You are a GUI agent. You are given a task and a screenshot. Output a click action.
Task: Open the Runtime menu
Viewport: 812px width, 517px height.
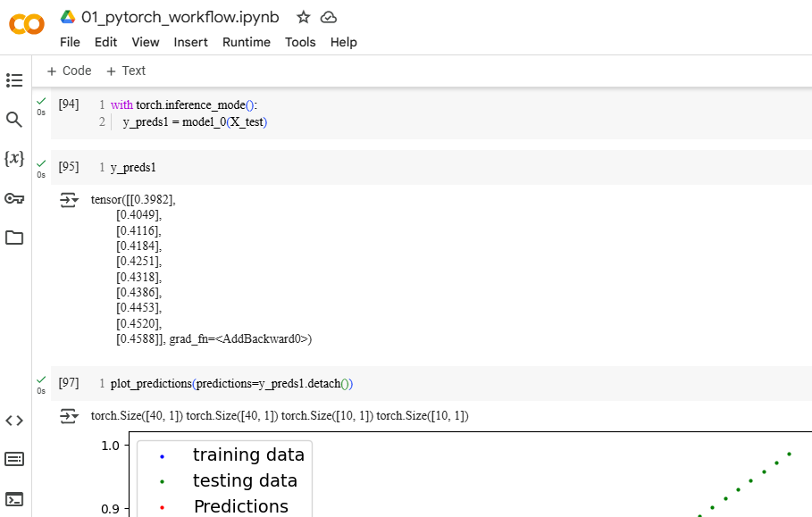click(x=246, y=42)
